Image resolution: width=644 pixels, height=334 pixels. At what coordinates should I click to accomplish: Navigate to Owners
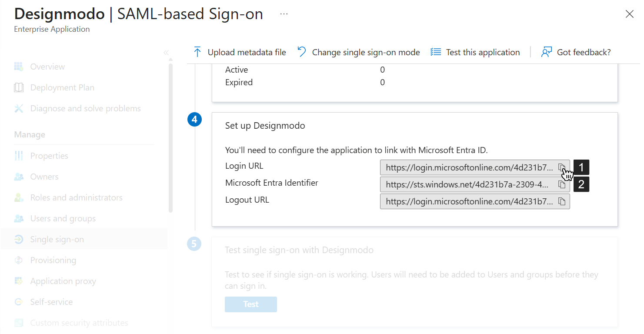click(44, 177)
